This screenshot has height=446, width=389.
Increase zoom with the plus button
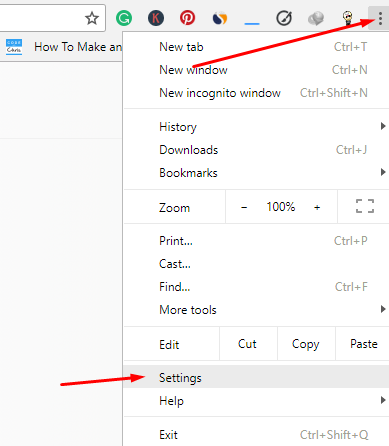click(x=317, y=207)
